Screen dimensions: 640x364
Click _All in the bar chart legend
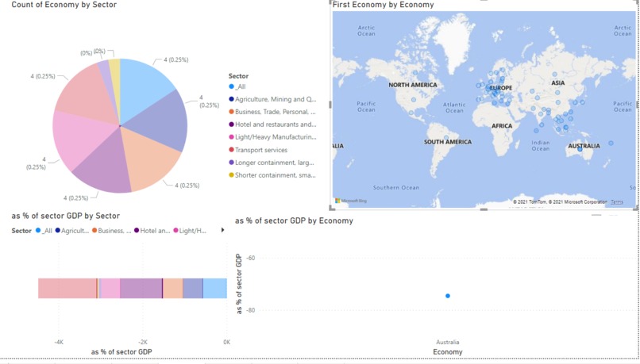(x=44, y=231)
